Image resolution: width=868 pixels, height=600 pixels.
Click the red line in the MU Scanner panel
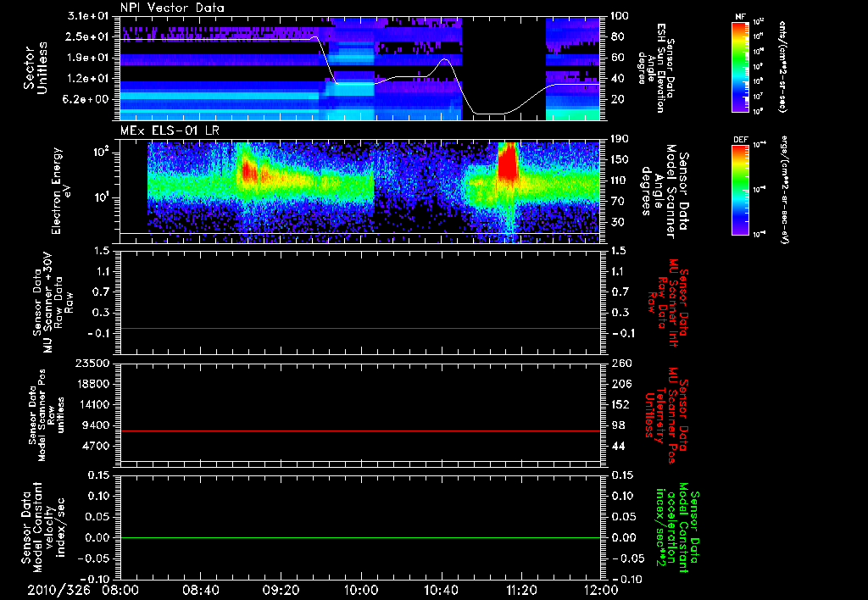pos(359,329)
